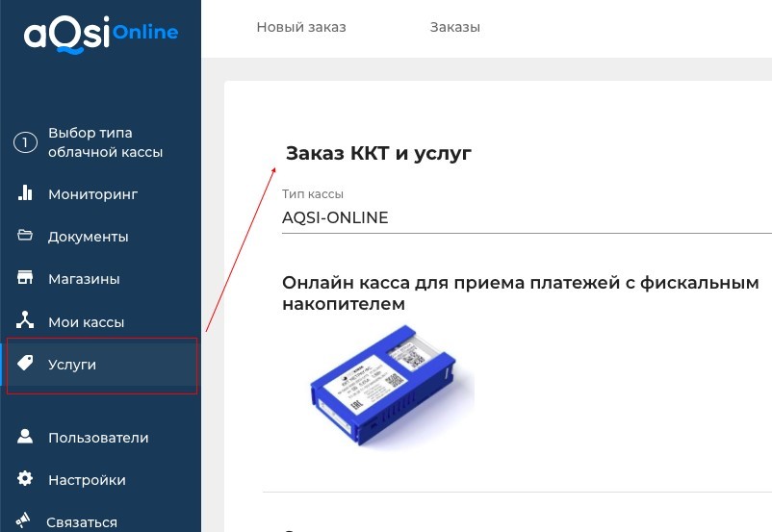Screen dimensions: 772x532
Task: Click the step 1 circle icon
Action: [x=25, y=142]
